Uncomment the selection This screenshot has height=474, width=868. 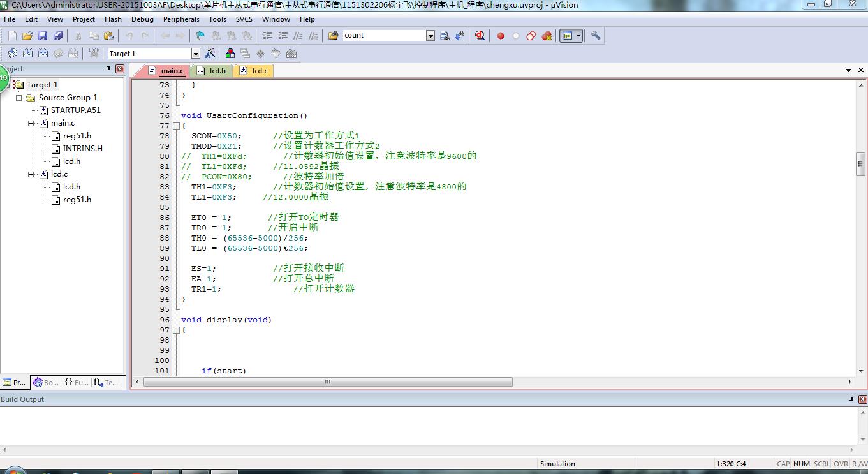(313, 36)
